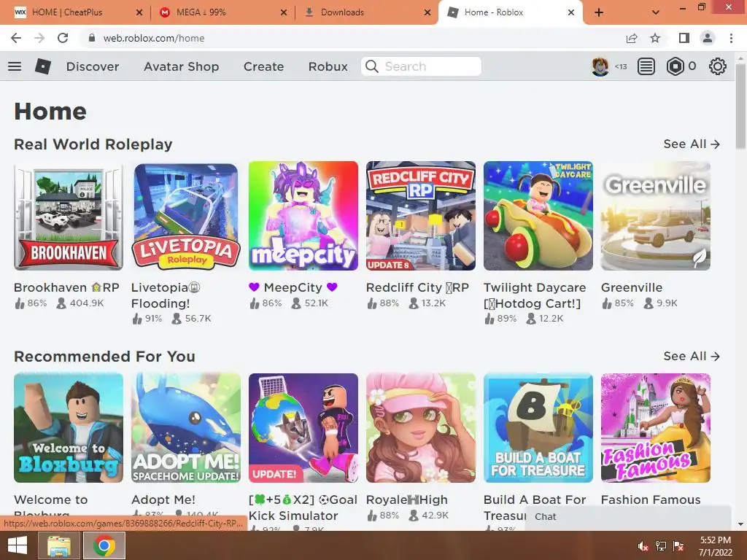The width and height of the screenshot is (747, 560).
Task: Click the Brookhaven RP title link
Action: tap(66, 287)
